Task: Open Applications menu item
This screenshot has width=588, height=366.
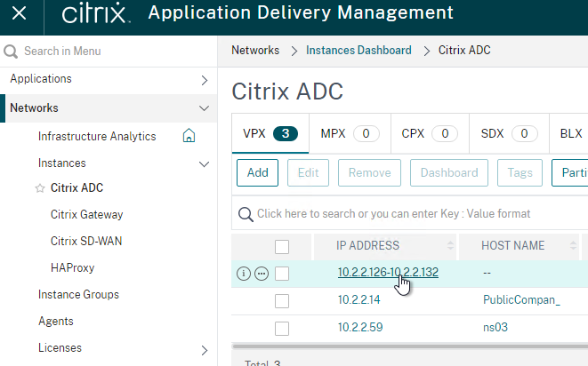Action: [41, 79]
